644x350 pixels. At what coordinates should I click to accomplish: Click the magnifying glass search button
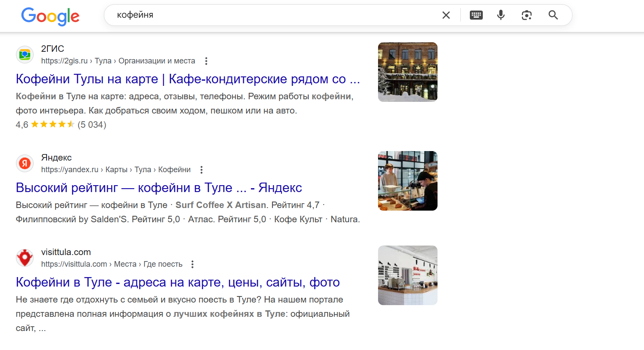tap(553, 16)
